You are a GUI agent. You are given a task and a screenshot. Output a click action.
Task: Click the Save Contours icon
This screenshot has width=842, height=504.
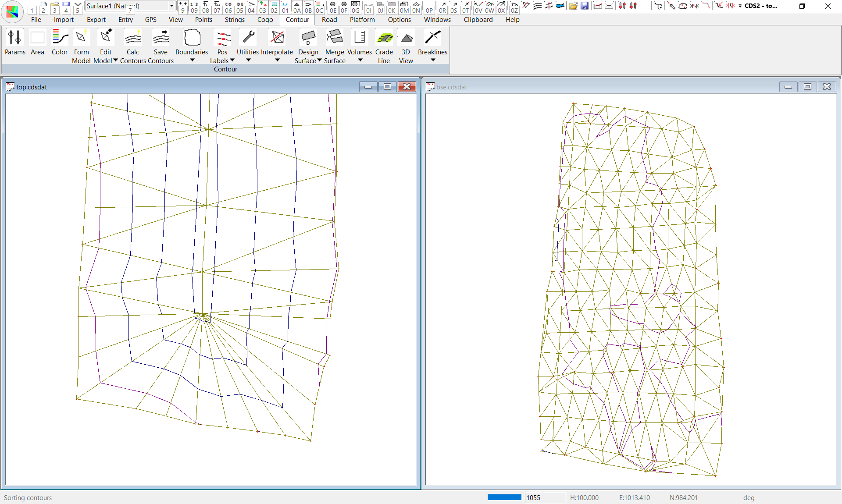[x=161, y=38]
